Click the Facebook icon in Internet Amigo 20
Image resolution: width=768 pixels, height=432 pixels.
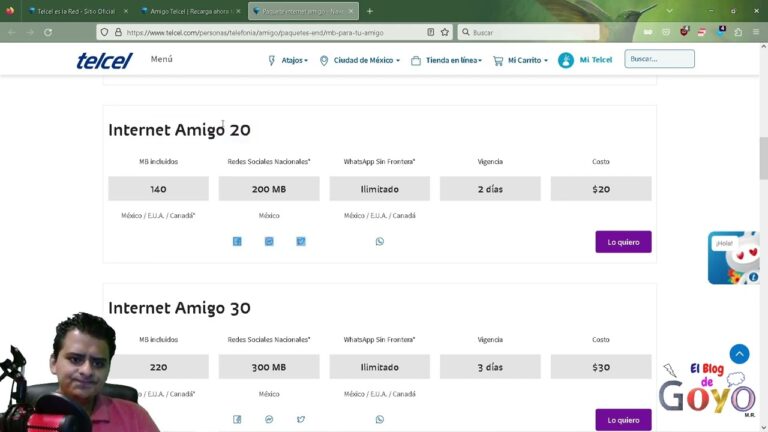(237, 241)
